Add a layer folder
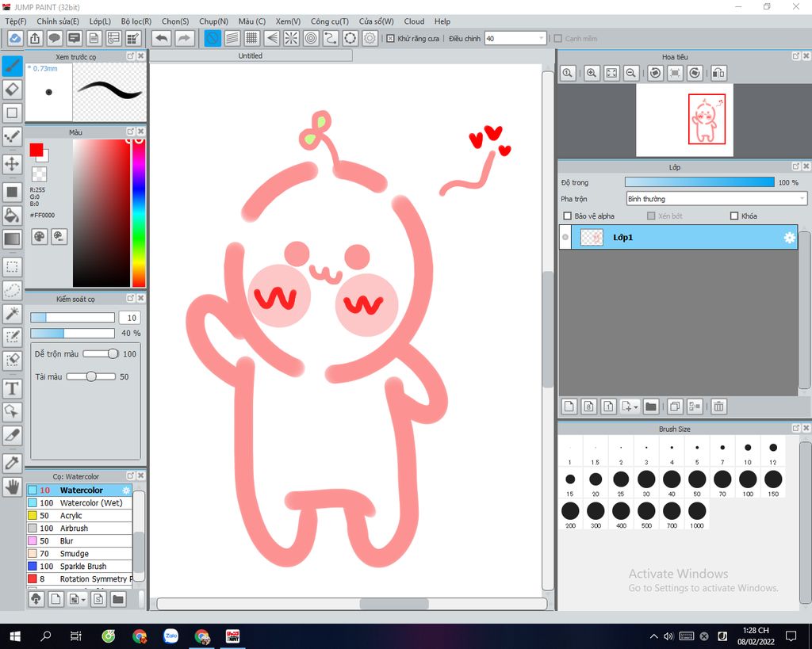Viewport: 812px width, 649px height. pos(651,407)
